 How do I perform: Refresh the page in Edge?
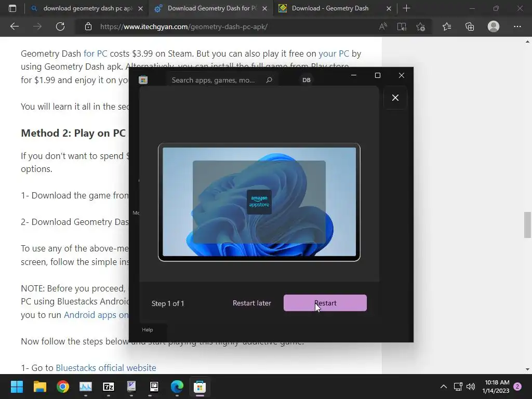point(60,26)
